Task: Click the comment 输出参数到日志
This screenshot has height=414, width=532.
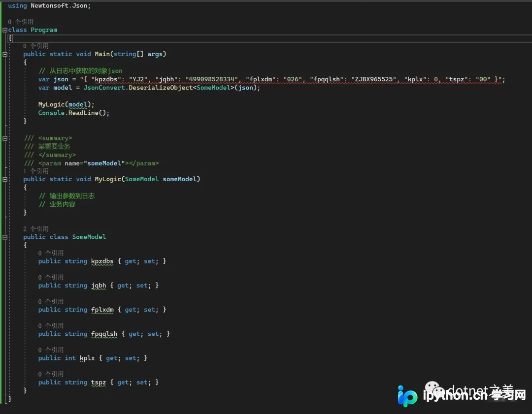Action: 66,196
